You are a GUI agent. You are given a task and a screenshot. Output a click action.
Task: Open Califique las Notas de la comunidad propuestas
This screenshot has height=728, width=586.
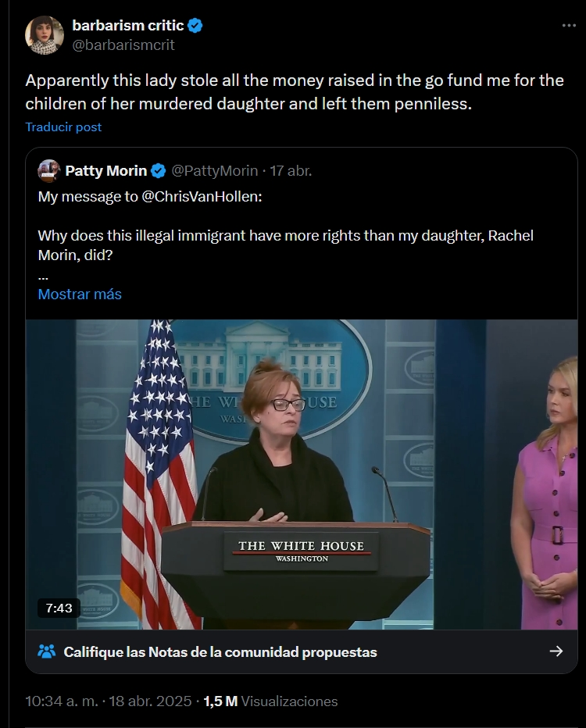(220, 652)
